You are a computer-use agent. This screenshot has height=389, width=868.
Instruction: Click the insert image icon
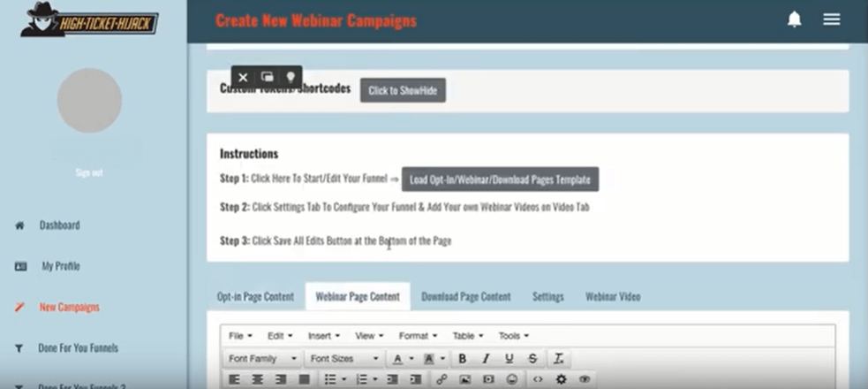pos(465,379)
